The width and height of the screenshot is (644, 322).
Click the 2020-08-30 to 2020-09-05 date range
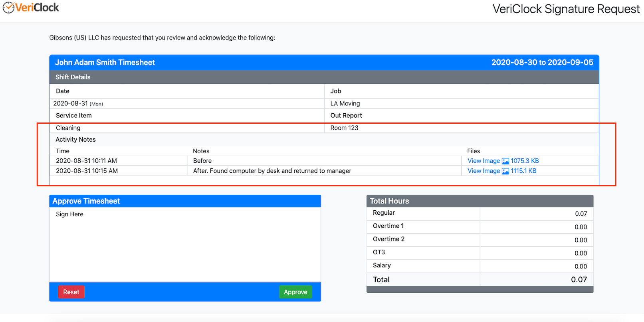coord(542,63)
